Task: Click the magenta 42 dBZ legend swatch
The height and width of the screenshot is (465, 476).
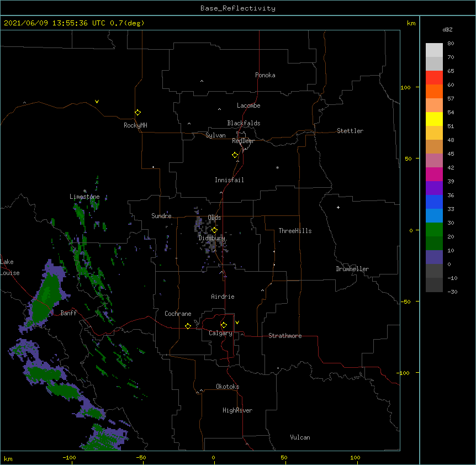Action: tap(434, 174)
